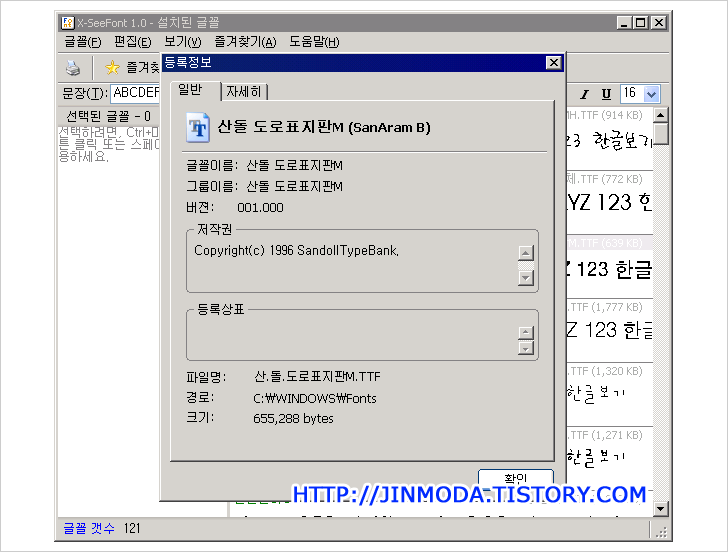Click the 글꼴 갯수 status bar label

click(x=89, y=528)
